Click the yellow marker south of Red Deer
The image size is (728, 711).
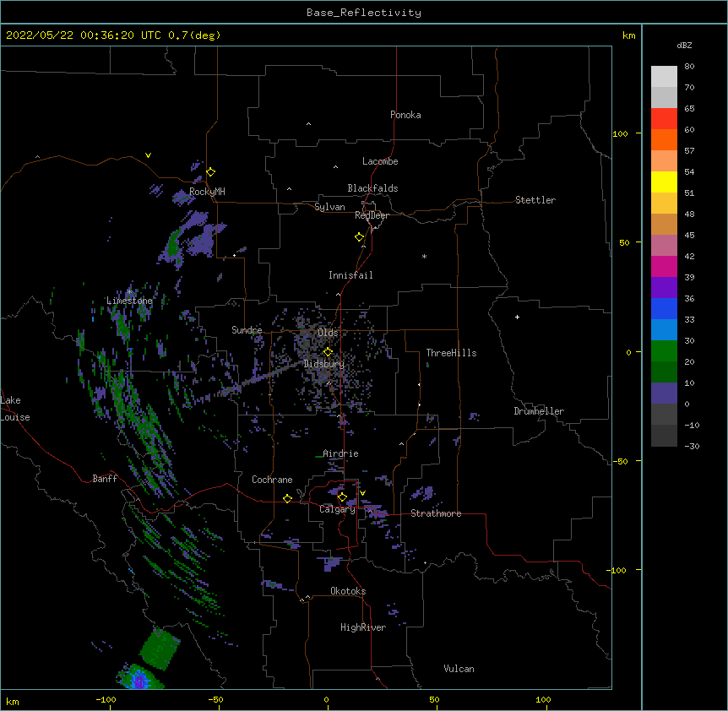click(359, 237)
